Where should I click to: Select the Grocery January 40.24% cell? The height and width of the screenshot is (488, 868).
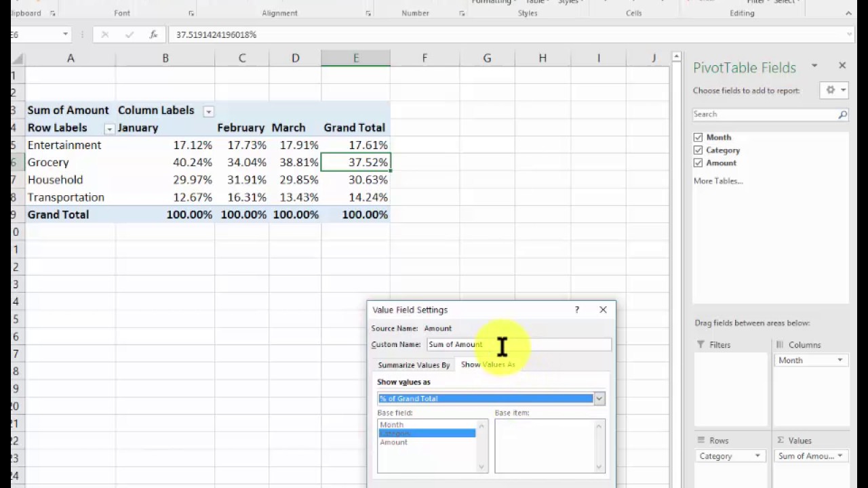coord(165,163)
